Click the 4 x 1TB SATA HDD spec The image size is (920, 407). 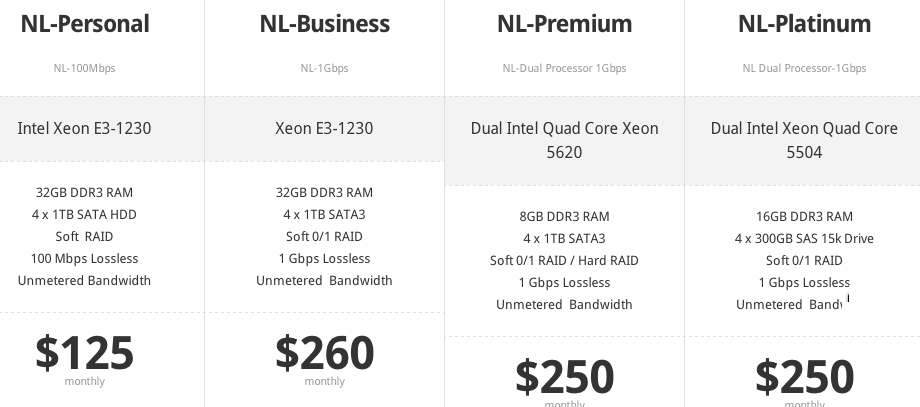pos(85,215)
